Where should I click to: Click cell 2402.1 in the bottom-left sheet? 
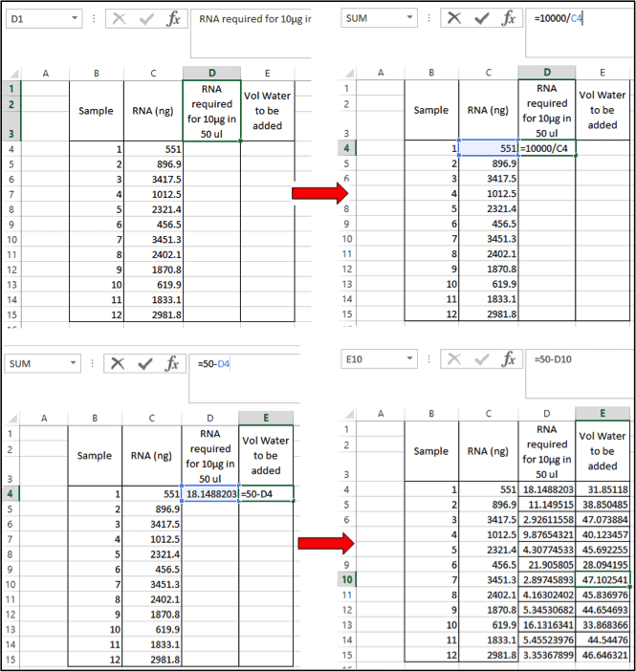pos(152,599)
